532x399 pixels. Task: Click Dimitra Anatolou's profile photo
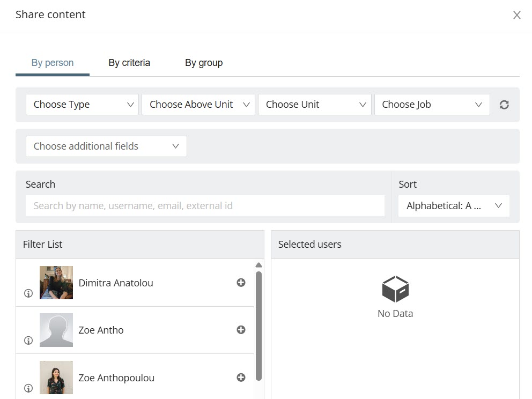pos(56,283)
